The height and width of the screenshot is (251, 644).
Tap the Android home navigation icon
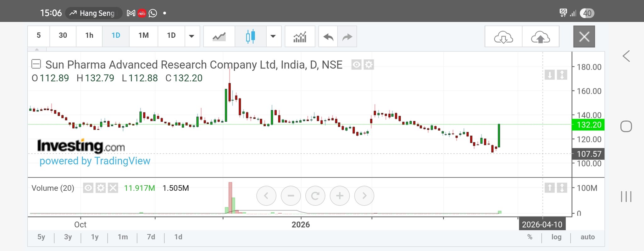coord(626,126)
